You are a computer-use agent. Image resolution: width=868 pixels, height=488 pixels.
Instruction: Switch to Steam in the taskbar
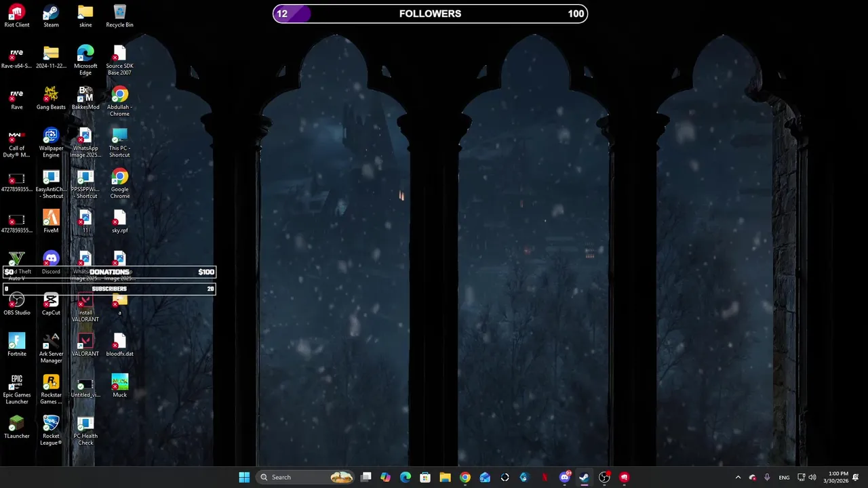584,477
